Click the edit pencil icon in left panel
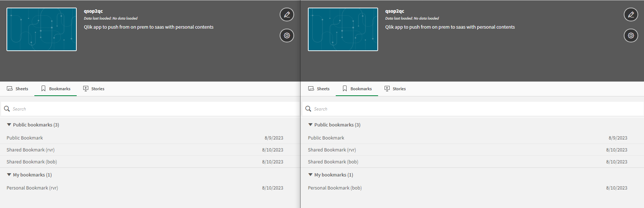This screenshot has width=644, height=208. pyautogui.click(x=287, y=14)
